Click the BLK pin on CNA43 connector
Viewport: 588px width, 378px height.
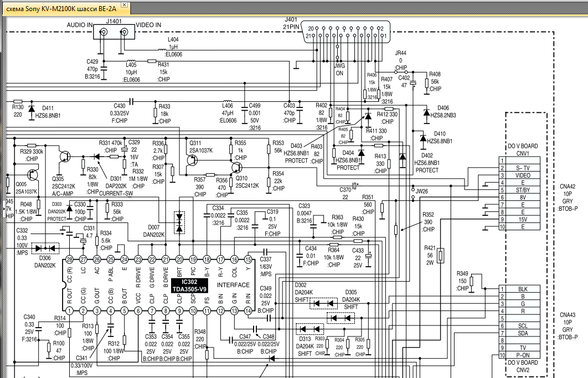(x=522, y=289)
